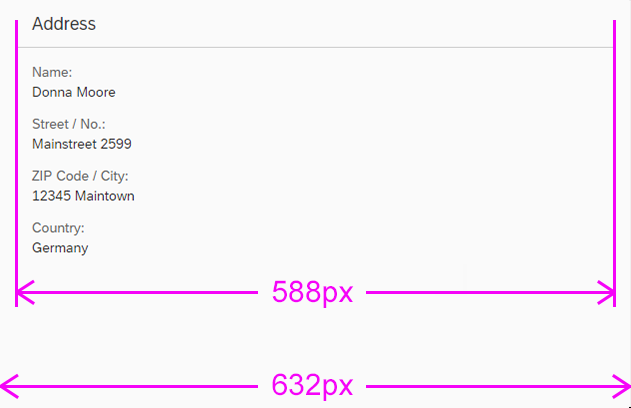Click the 12345 Maintown value

(83, 196)
